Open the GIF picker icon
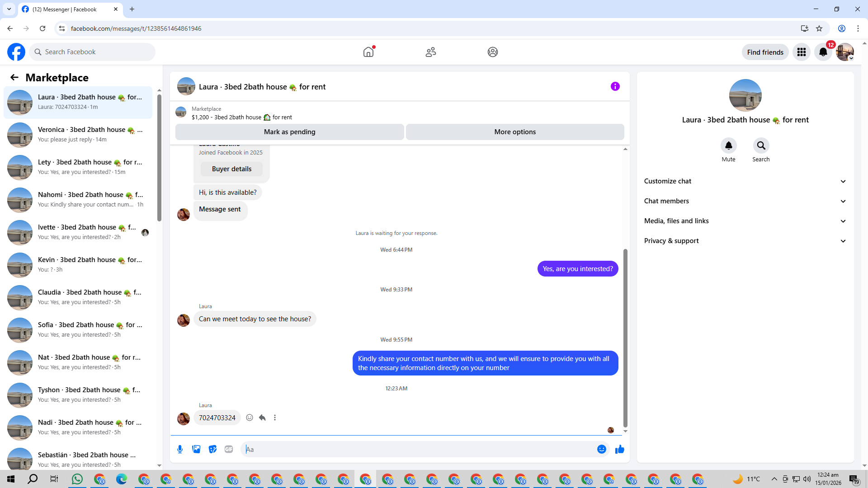 click(x=229, y=449)
